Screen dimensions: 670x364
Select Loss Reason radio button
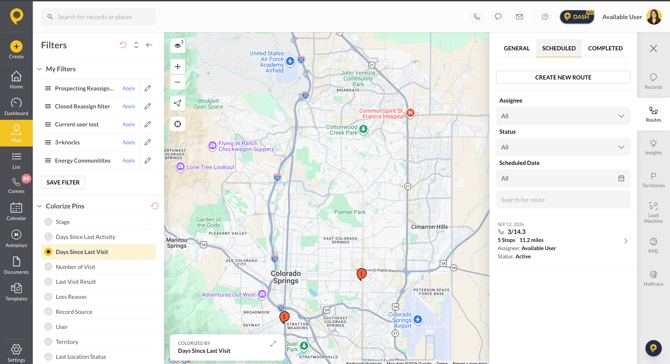coord(48,296)
